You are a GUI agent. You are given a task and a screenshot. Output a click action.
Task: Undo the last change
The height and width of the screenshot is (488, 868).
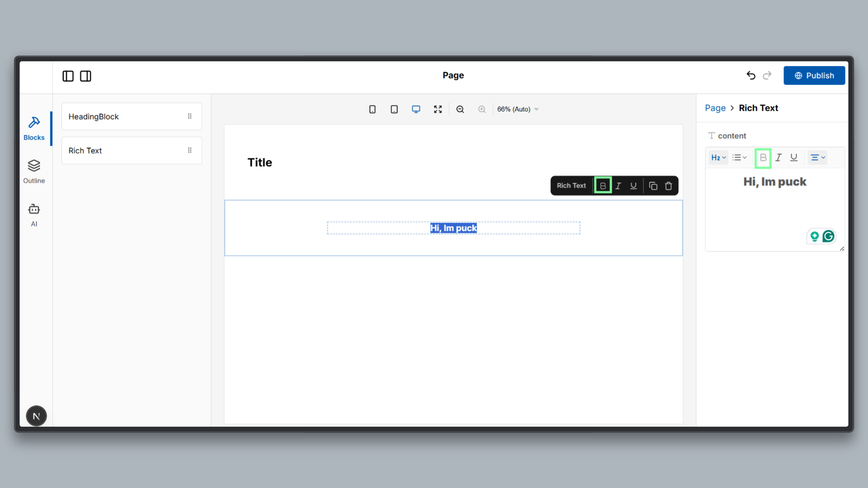pos(750,75)
